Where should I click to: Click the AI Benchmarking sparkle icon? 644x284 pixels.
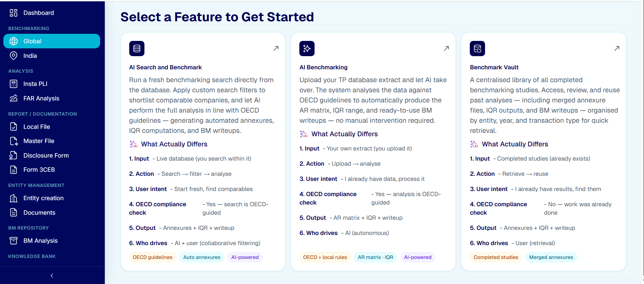(307, 49)
